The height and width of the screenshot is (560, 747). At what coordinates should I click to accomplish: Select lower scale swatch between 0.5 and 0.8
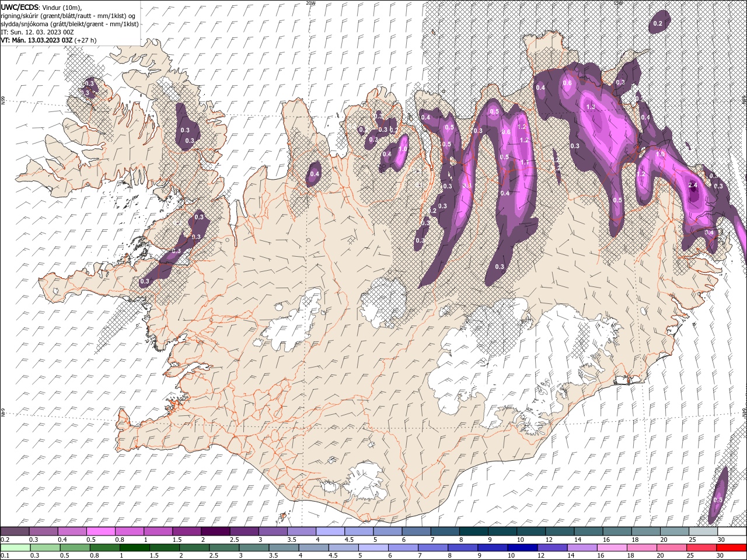tap(75, 548)
